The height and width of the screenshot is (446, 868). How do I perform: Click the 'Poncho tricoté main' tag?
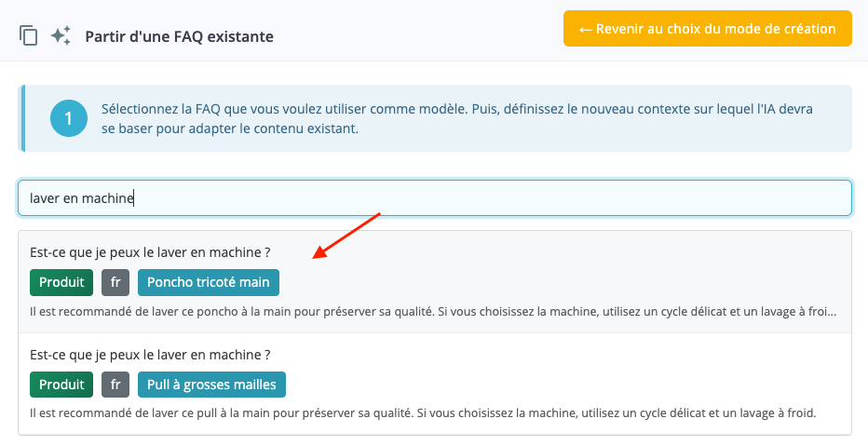point(209,282)
